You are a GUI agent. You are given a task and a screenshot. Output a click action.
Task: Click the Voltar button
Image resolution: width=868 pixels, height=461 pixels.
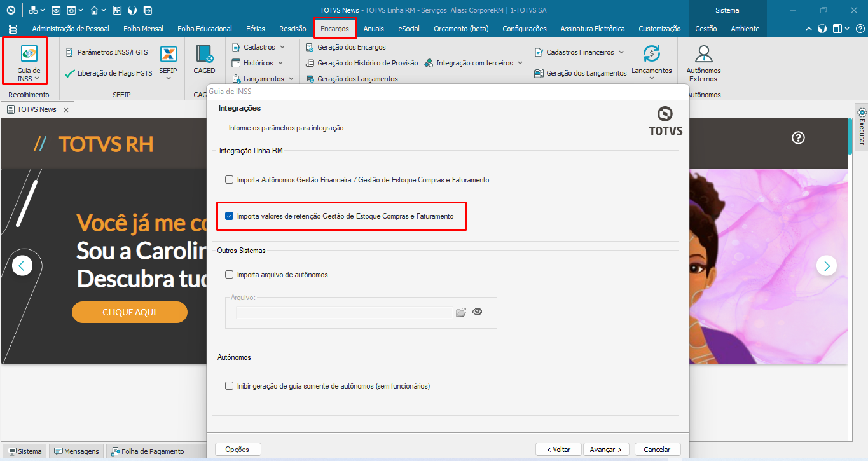[558, 449]
